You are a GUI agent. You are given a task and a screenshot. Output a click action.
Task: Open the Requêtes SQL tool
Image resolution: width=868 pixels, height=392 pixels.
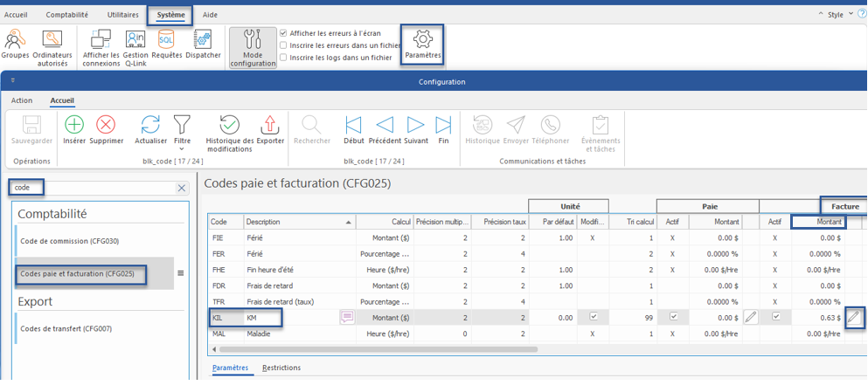coord(166,39)
